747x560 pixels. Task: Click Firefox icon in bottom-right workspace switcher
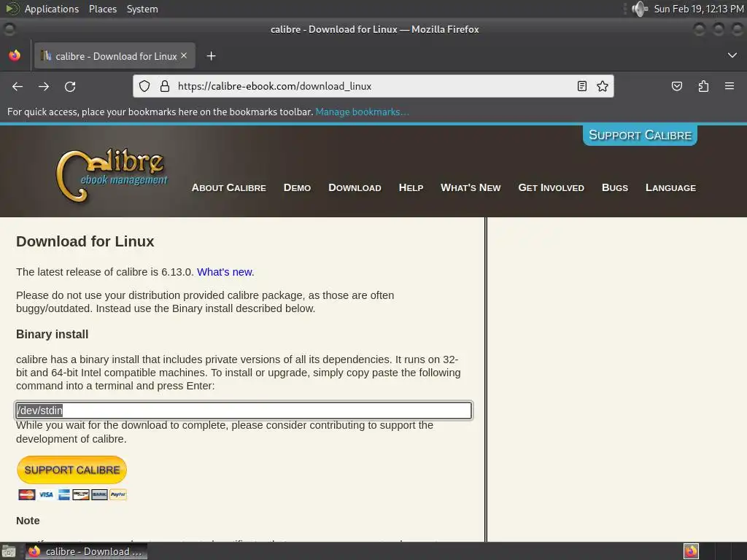click(x=692, y=551)
